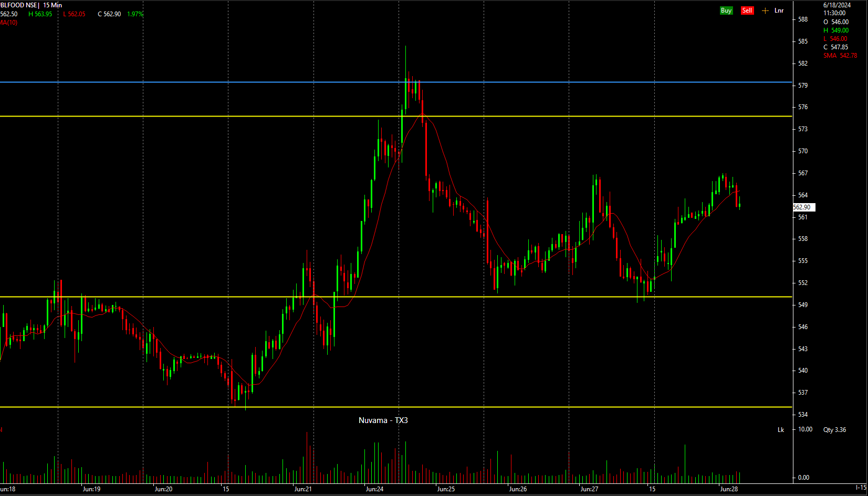Click the Jun:24 date axis label

pyautogui.click(x=374, y=489)
